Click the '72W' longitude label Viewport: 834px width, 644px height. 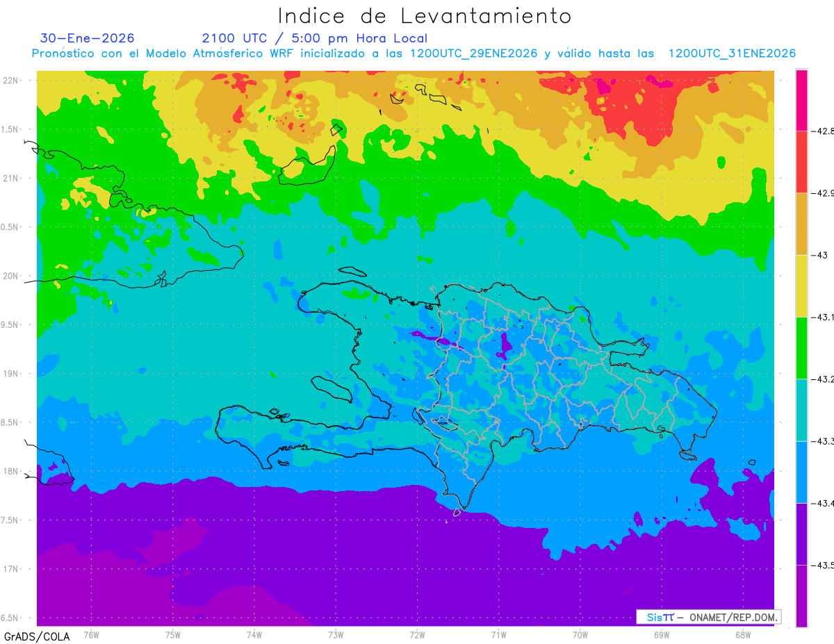(x=417, y=634)
